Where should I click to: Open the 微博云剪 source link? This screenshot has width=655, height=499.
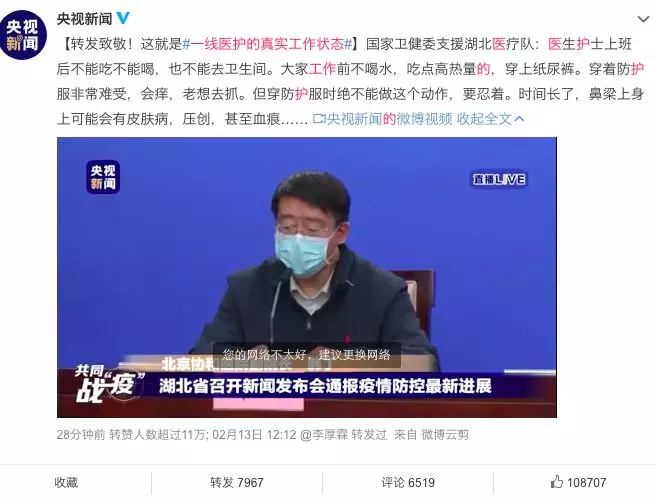[444, 435]
